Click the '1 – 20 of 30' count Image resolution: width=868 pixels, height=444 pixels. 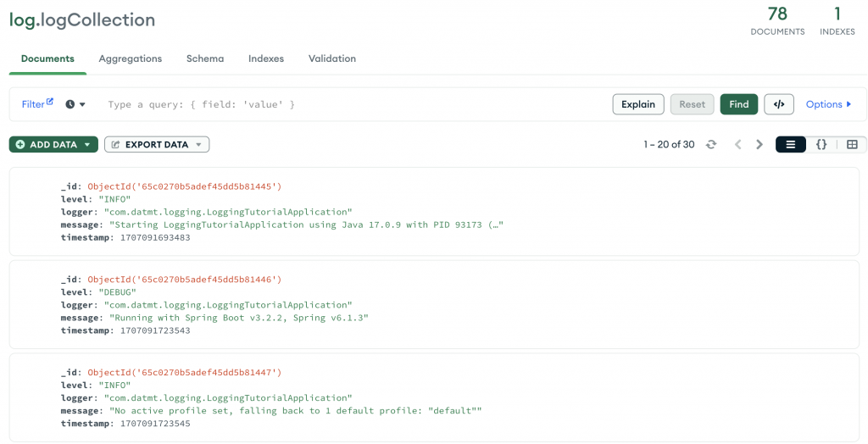pos(669,145)
